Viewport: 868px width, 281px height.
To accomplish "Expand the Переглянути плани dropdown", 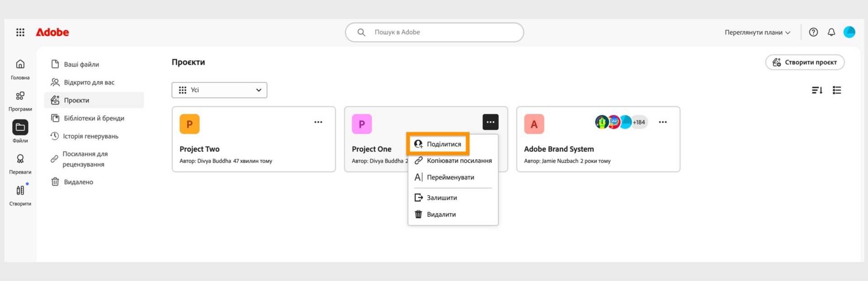I will click(758, 33).
